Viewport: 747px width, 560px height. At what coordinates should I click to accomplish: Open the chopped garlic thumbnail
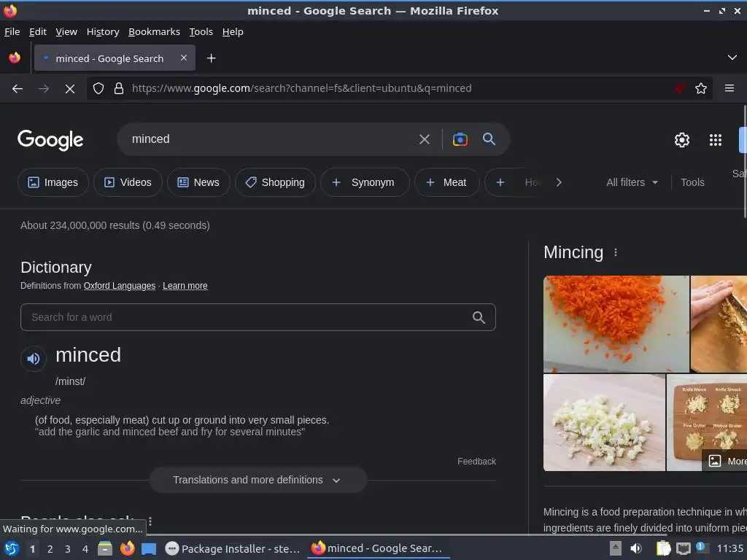604,422
